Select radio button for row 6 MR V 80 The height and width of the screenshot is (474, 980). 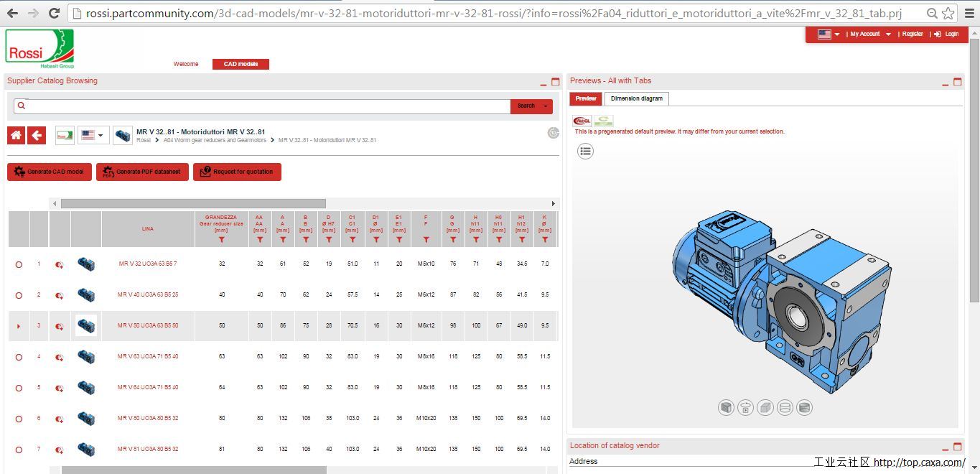pos(19,419)
